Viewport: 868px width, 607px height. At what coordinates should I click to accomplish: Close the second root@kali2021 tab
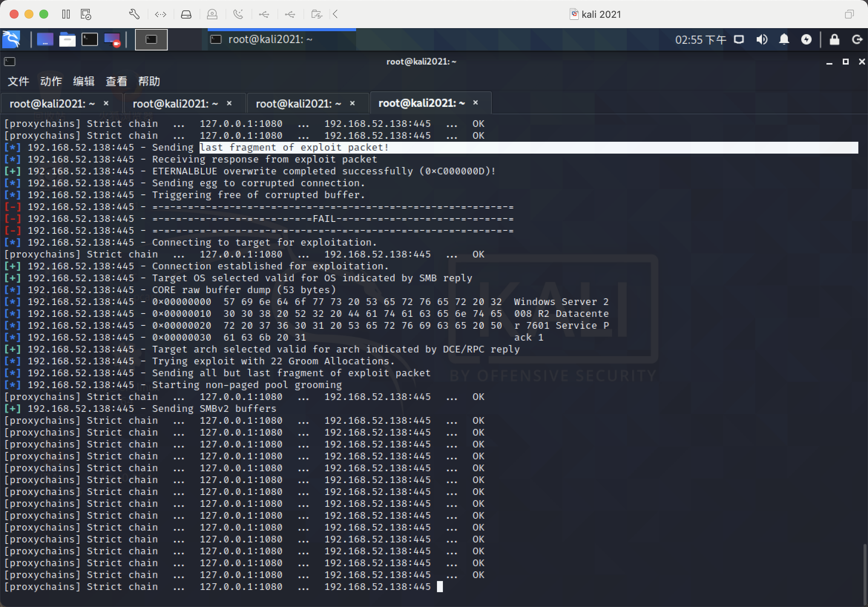pos(229,103)
